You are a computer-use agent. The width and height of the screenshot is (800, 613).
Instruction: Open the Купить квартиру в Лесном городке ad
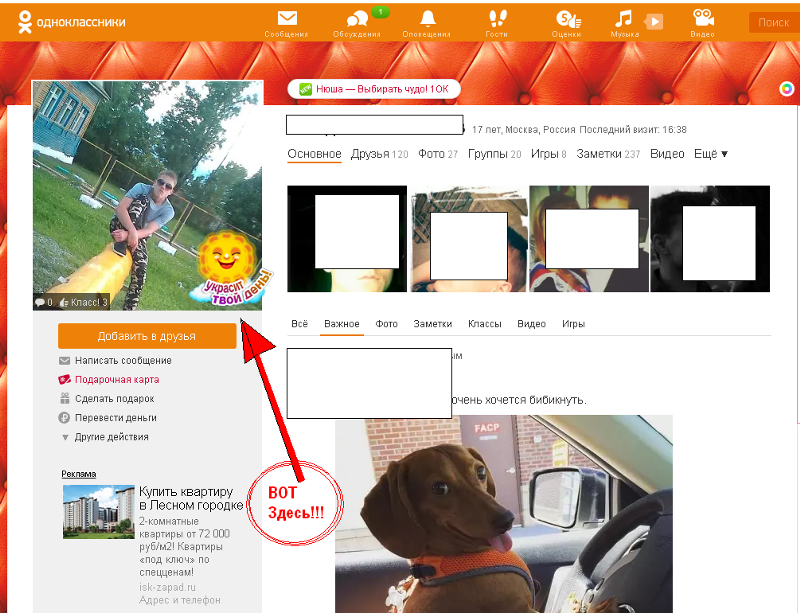[x=191, y=498]
